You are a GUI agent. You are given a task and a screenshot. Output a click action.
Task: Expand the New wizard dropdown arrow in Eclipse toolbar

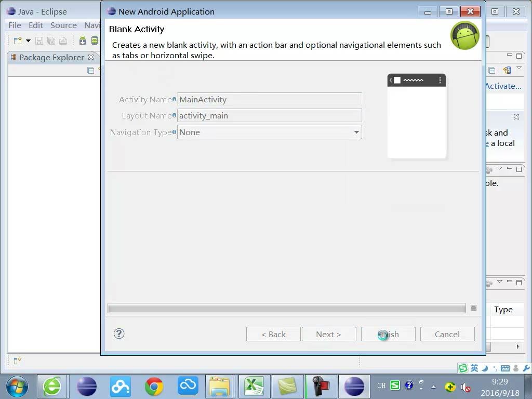point(28,41)
